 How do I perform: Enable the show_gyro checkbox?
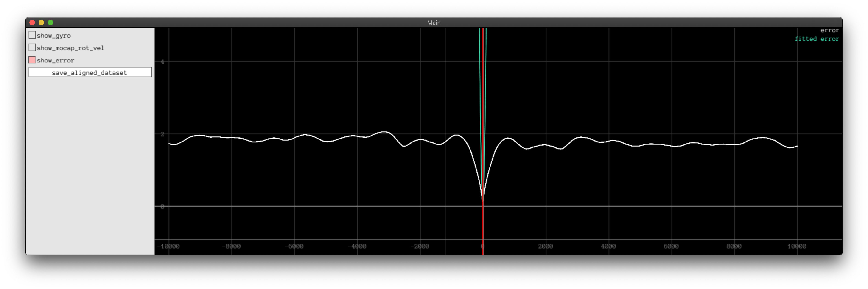point(32,35)
